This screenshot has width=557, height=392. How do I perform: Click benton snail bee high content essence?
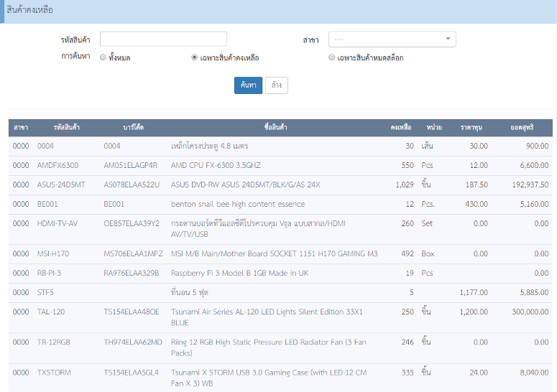(238, 205)
